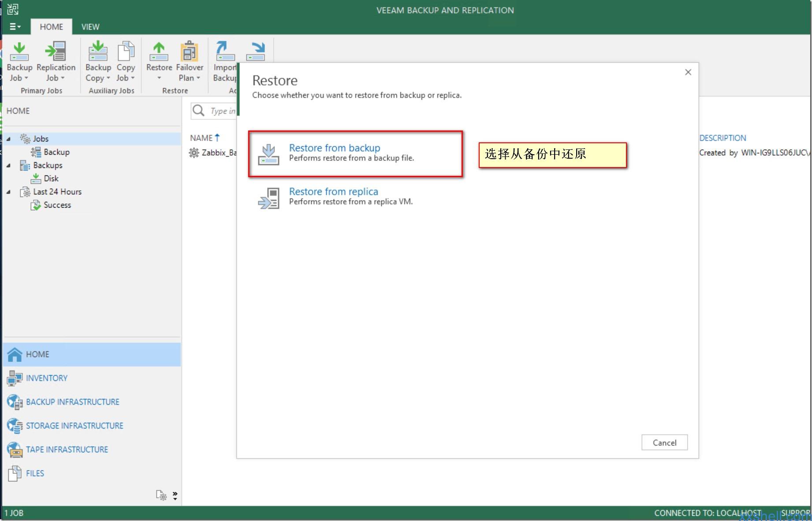812x521 pixels.
Task: Click 'CONNECTED TO: LOCALHOST' status text
Action: pyautogui.click(x=708, y=513)
